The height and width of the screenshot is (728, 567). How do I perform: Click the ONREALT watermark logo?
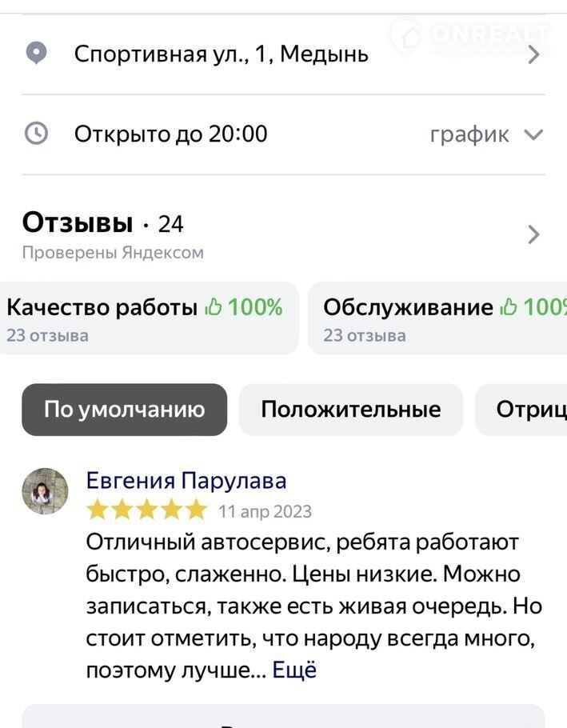click(x=470, y=35)
